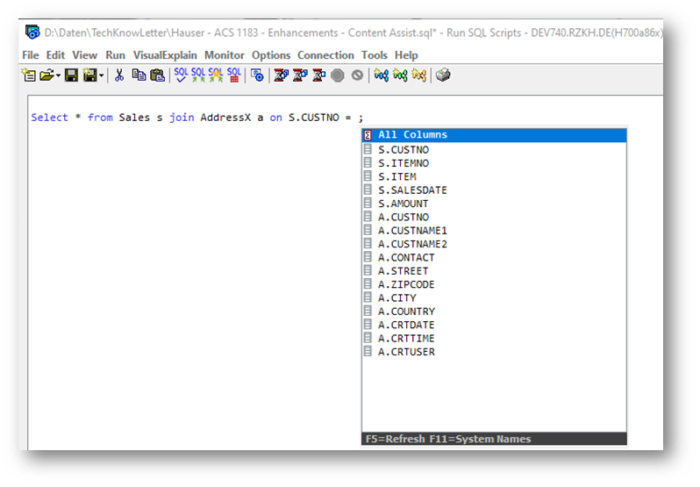Click SQL icon with red grid

(234, 75)
